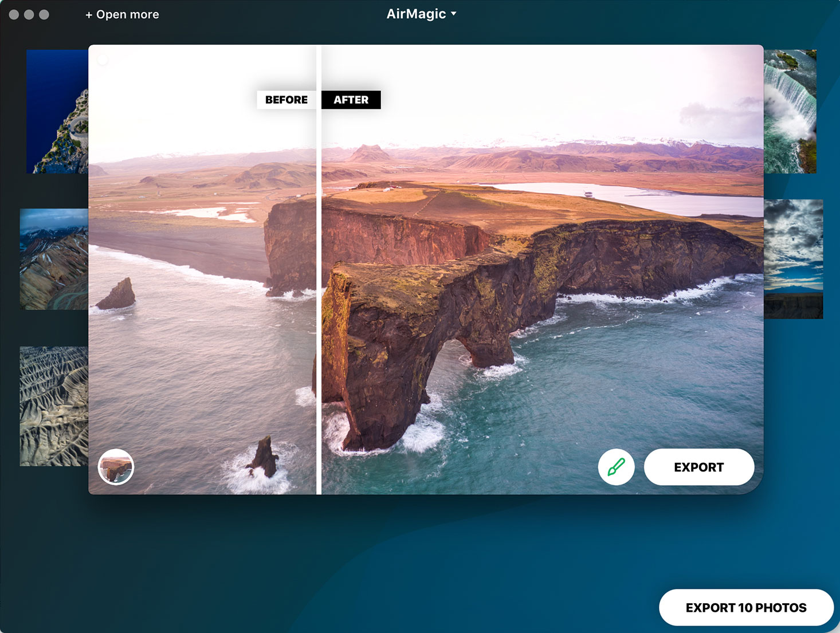Select the waterfall photo thumbnail

(790, 112)
